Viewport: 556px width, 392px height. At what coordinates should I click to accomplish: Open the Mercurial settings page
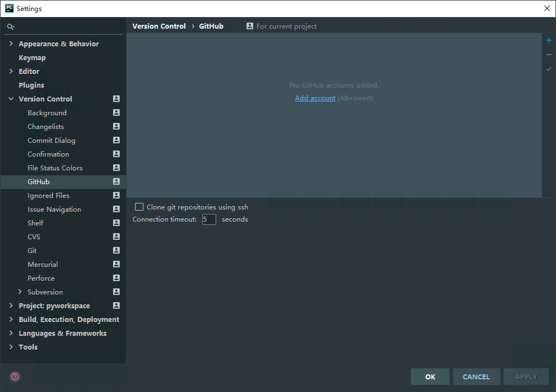pyautogui.click(x=43, y=264)
